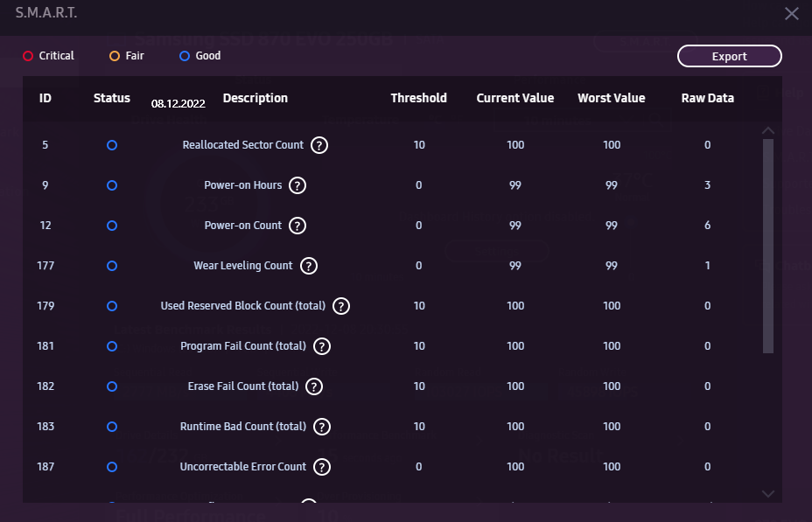
Task: Click the Raw Data column header
Action: pyautogui.click(x=707, y=98)
